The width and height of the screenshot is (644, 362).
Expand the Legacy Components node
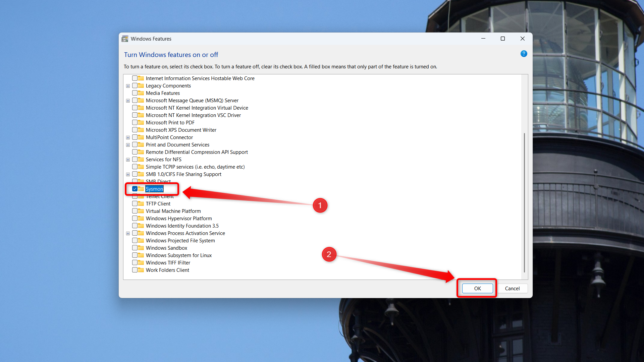click(x=128, y=86)
